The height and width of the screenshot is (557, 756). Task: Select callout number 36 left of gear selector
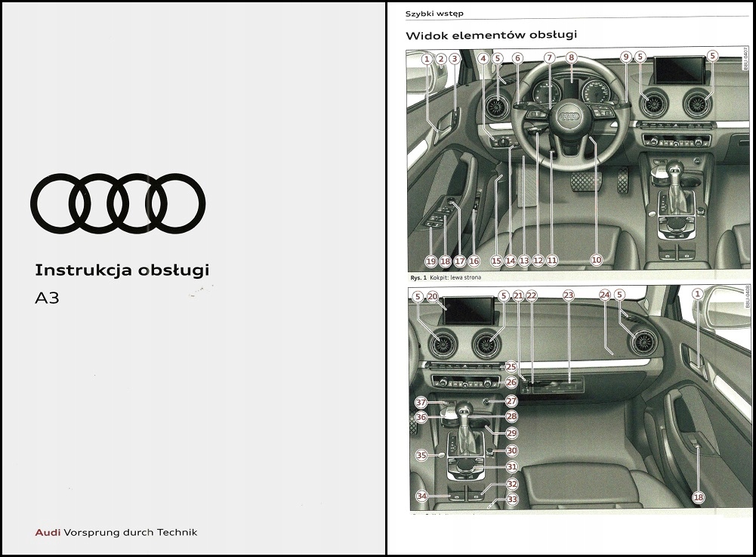(x=421, y=417)
